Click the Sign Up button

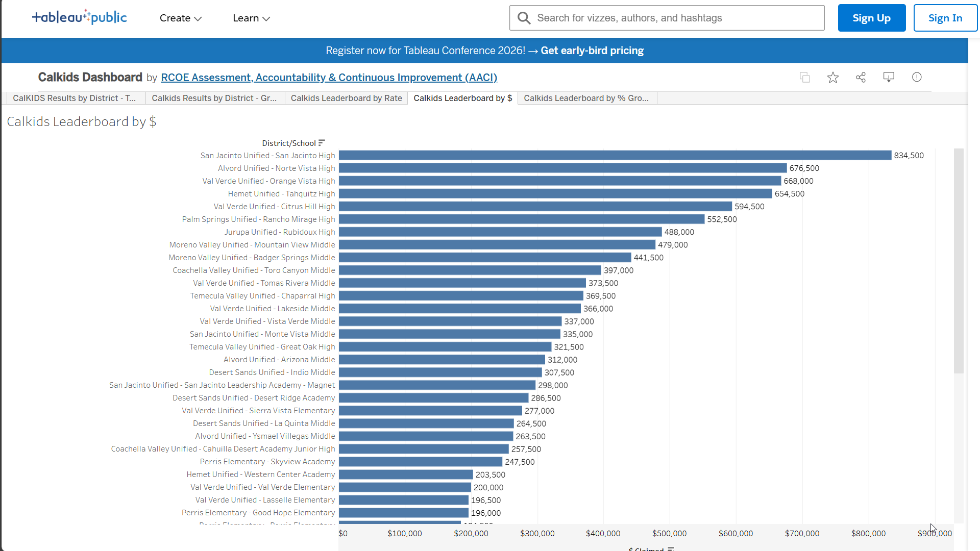point(871,17)
